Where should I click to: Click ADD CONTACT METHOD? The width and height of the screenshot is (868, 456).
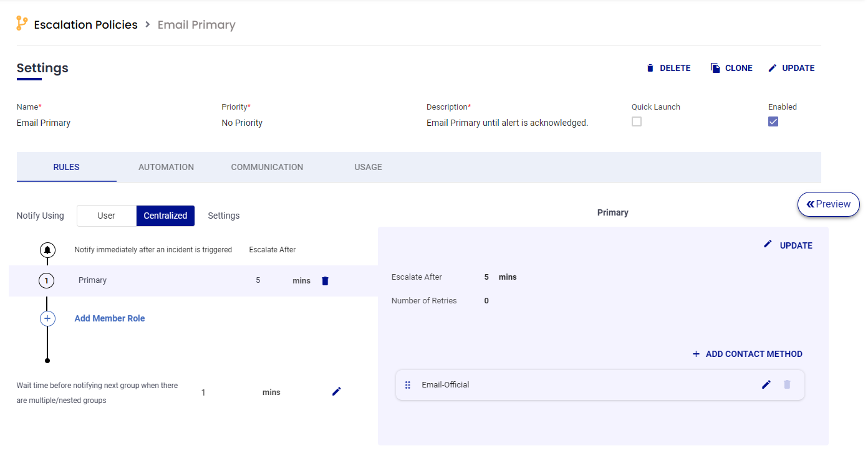pos(747,354)
